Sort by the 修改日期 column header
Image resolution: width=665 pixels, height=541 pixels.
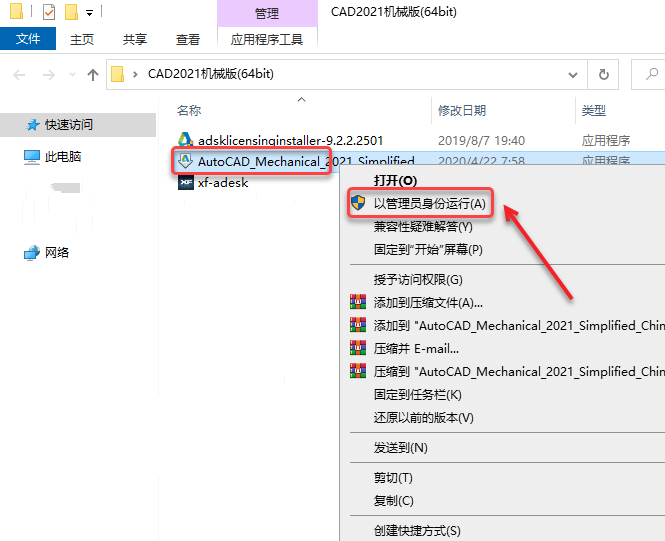pyautogui.click(x=462, y=110)
